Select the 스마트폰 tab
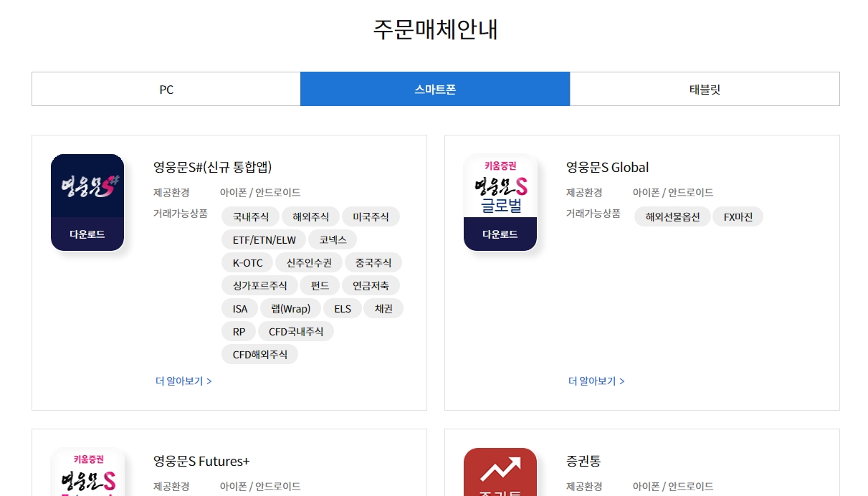 [x=435, y=89]
